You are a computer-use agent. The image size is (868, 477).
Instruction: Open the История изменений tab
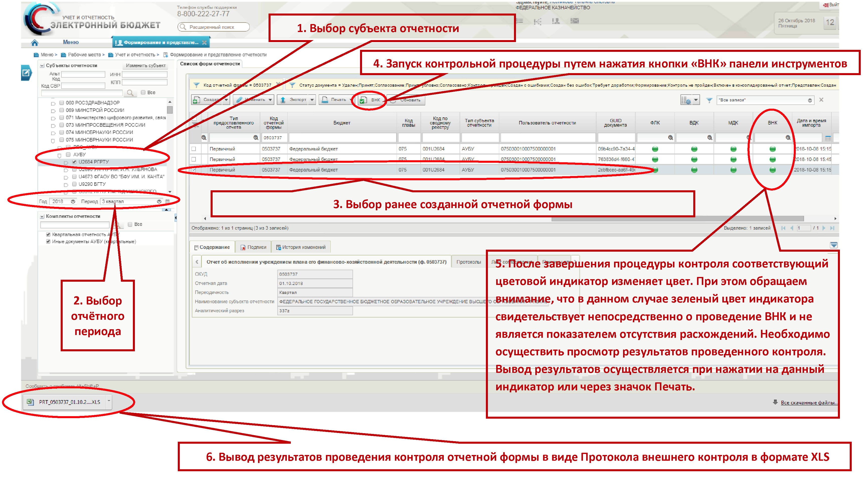pos(301,247)
